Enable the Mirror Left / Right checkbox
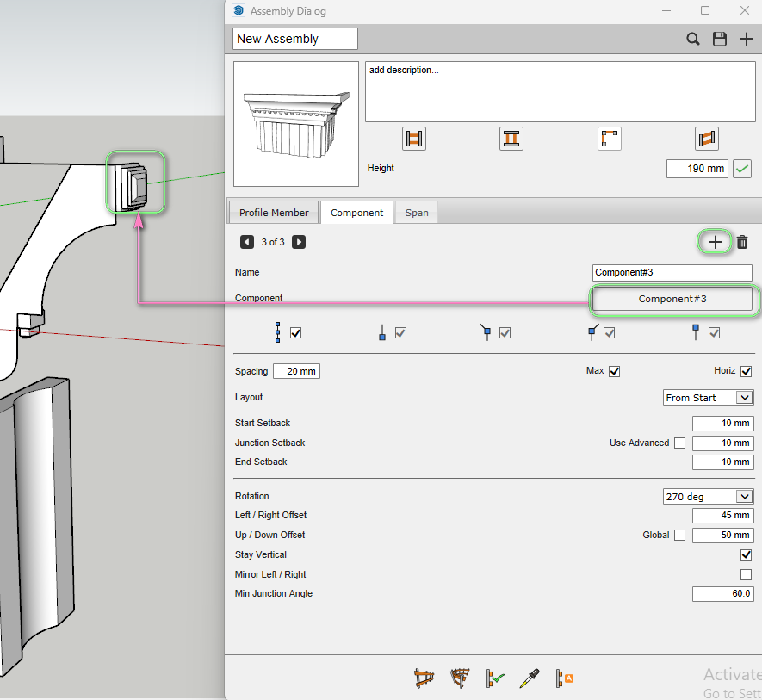 (x=746, y=575)
